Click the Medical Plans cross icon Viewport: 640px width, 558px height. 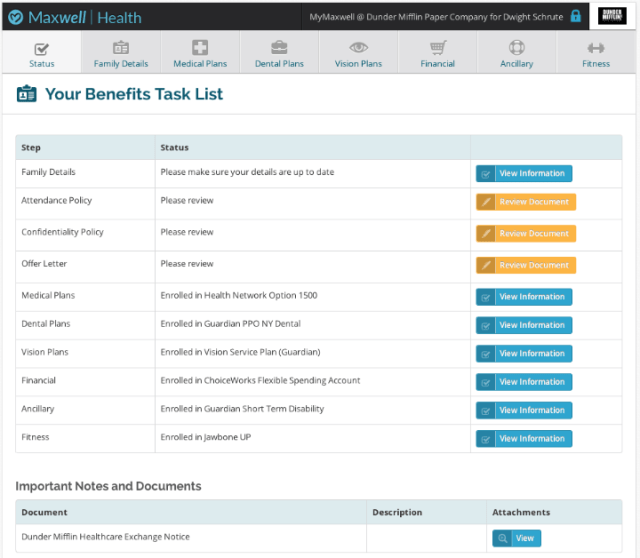coord(200,47)
